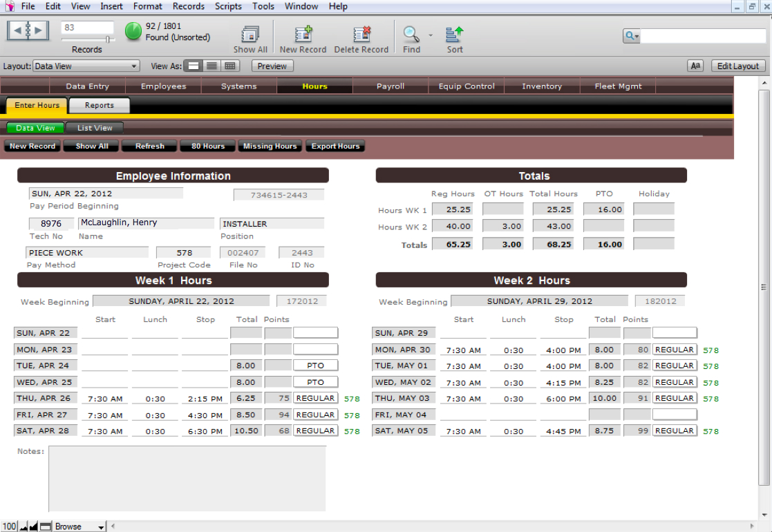Open the Scripts menu

pos(228,6)
